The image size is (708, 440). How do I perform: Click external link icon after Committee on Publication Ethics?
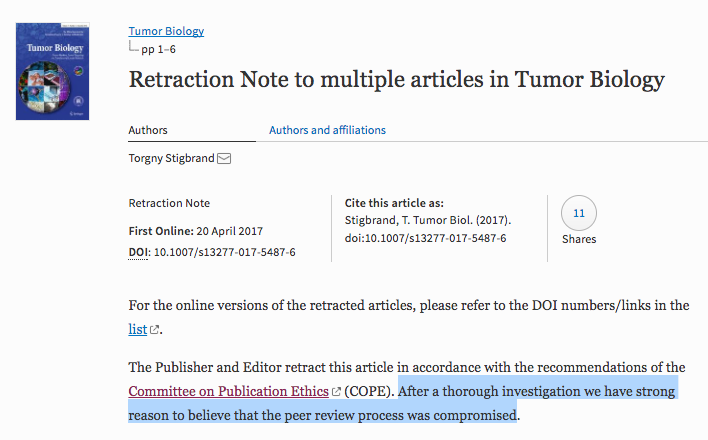tap(336, 392)
